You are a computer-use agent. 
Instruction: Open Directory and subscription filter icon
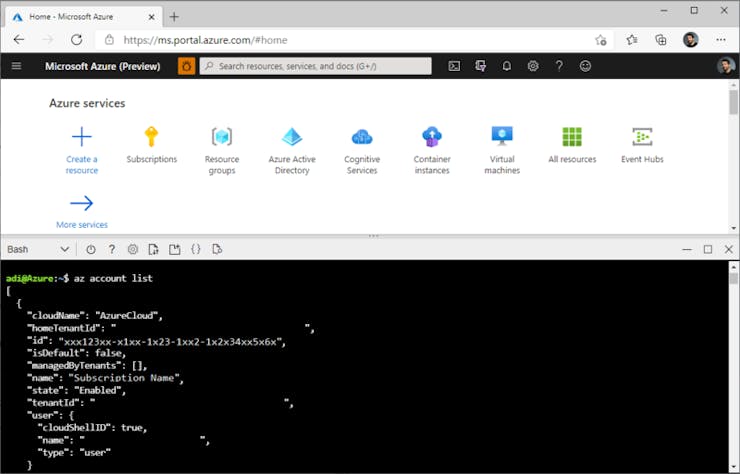point(480,66)
